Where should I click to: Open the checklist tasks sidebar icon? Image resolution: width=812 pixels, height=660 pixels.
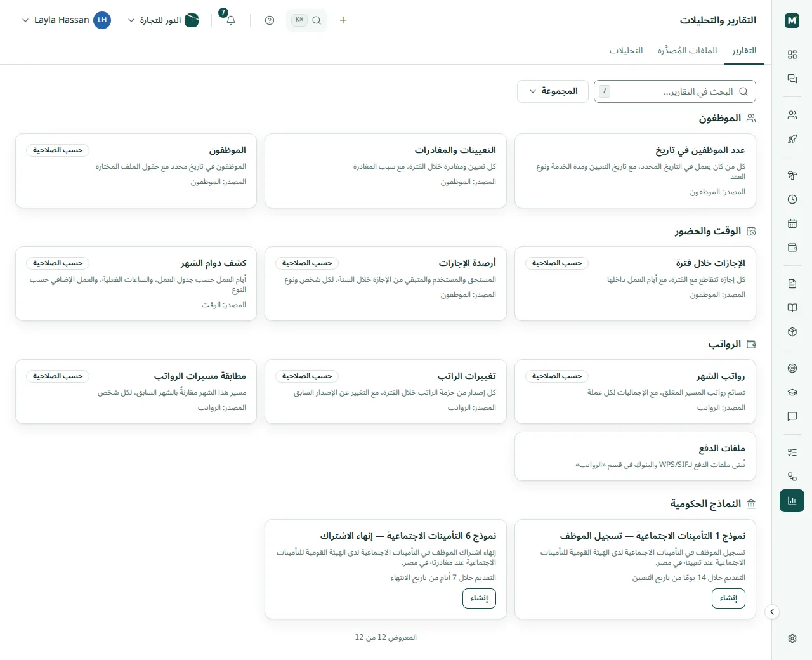[792, 452]
